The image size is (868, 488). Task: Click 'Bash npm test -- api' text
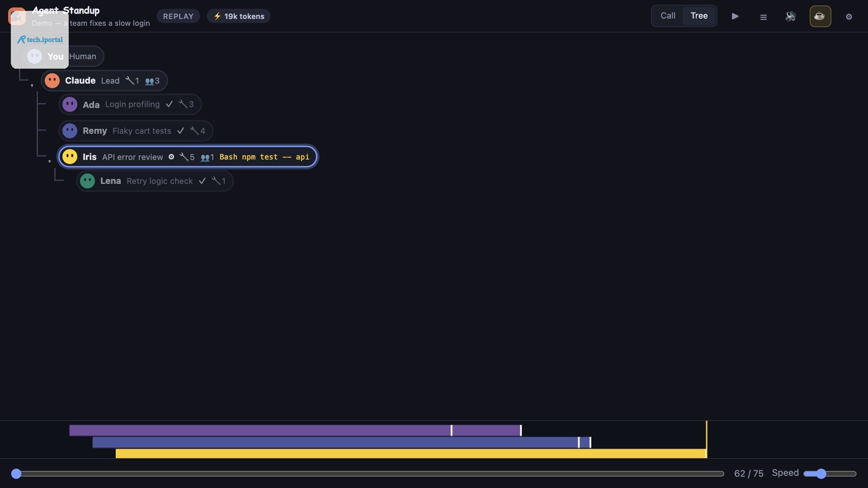264,157
